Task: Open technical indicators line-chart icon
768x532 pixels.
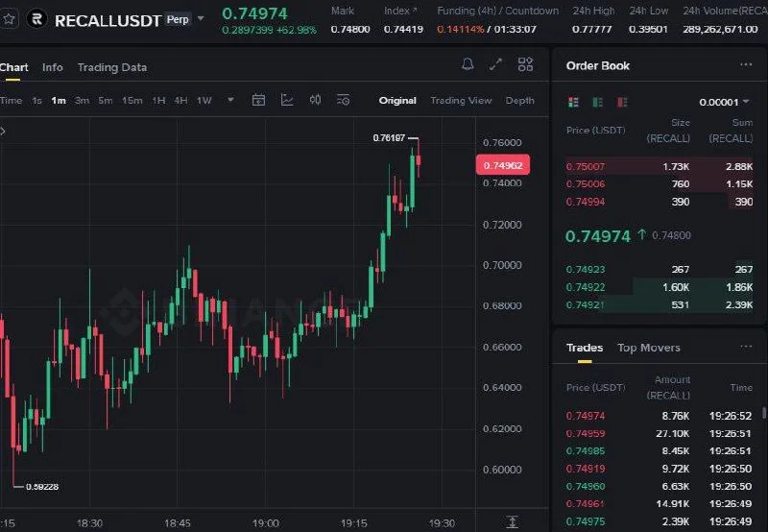Action: pyautogui.click(x=287, y=101)
